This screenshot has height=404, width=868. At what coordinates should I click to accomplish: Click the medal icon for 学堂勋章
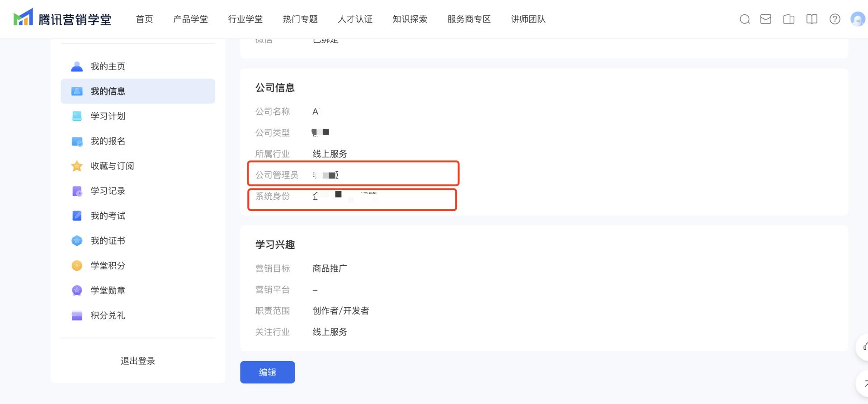pos(77,291)
